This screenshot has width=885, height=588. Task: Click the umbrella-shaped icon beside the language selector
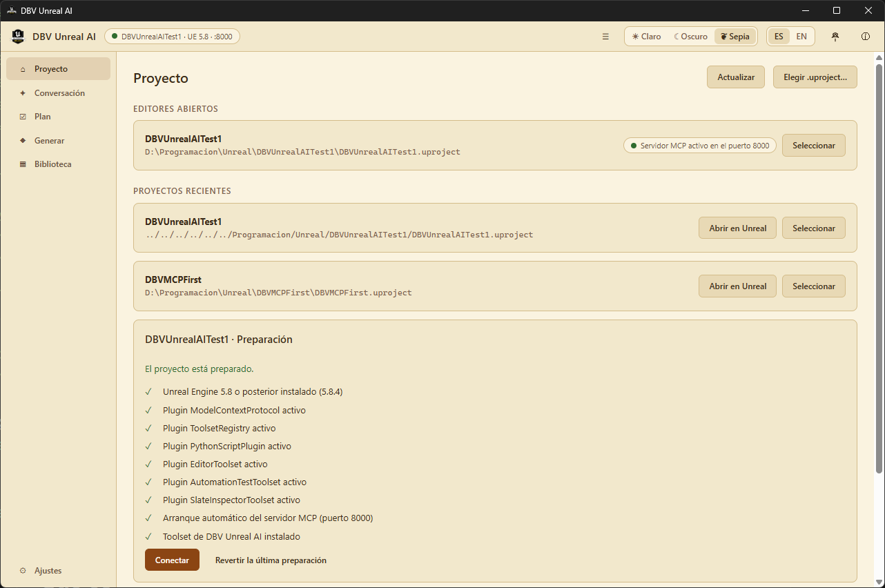[x=835, y=37]
